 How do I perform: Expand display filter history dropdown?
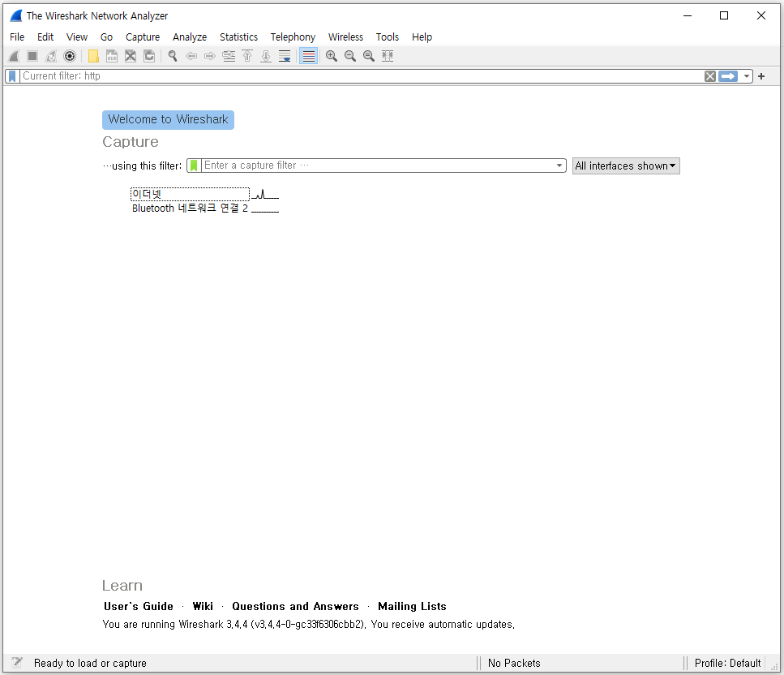[746, 76]
